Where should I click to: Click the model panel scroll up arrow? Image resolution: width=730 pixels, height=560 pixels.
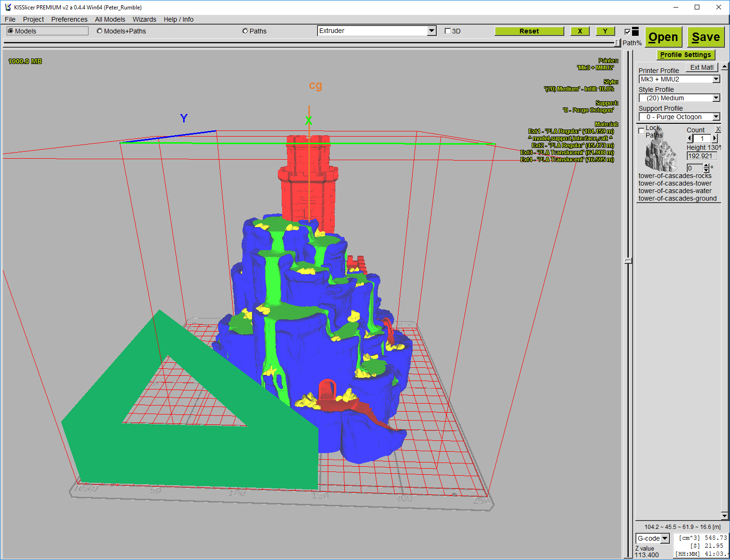[x=724, y=66]
